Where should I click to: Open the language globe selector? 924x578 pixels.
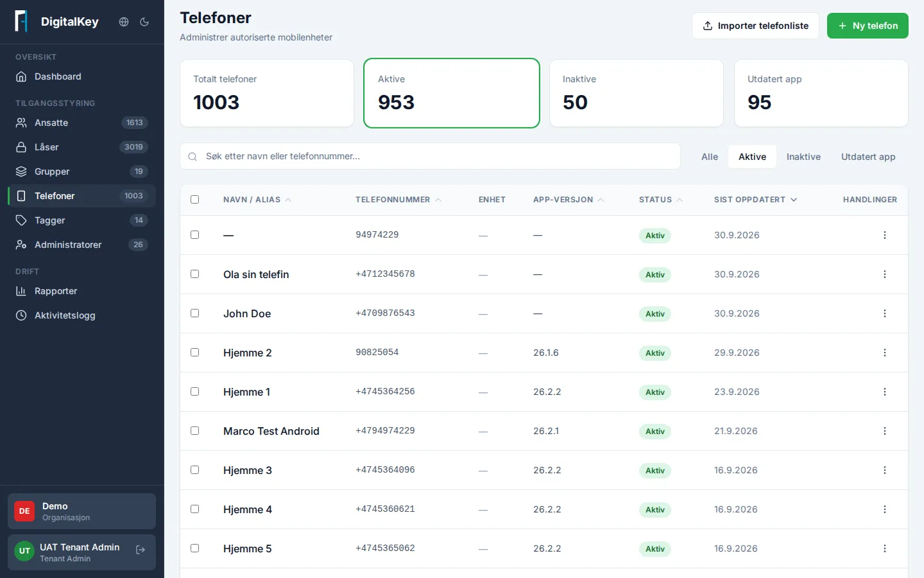pyautogui.click(x=124, y=22)
